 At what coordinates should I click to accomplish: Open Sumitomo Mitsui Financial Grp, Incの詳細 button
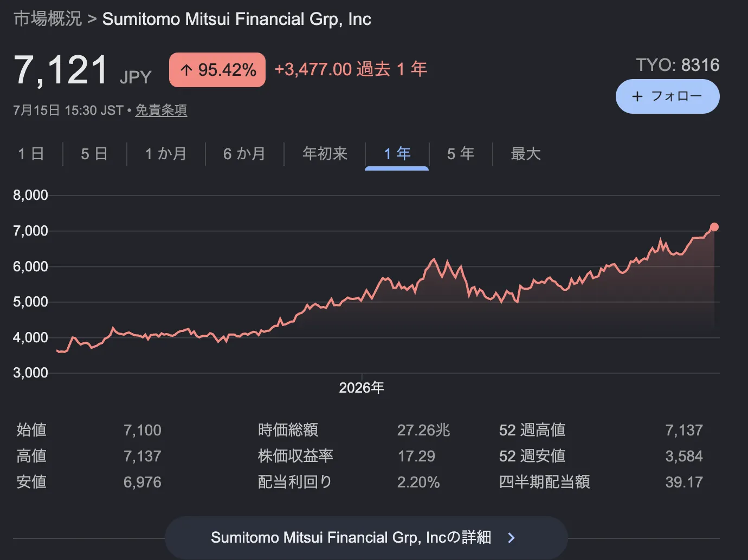[366, 537]
